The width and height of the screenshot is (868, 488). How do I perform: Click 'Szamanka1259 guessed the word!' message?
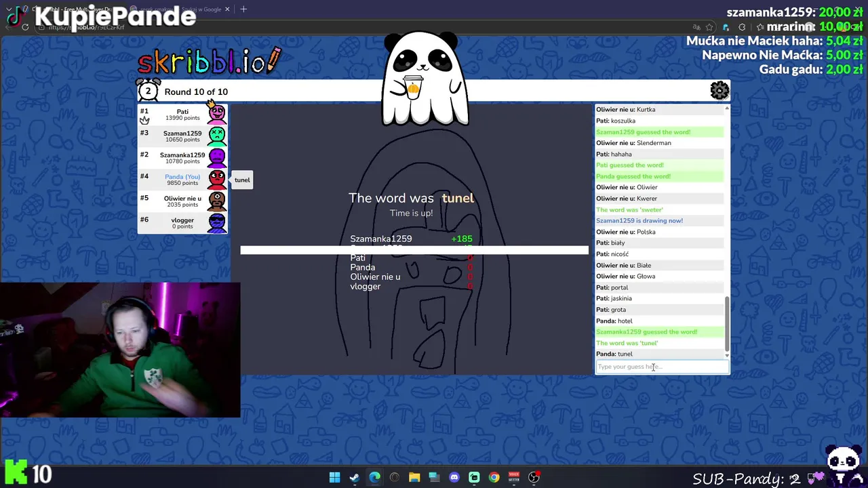click(660, 331)
